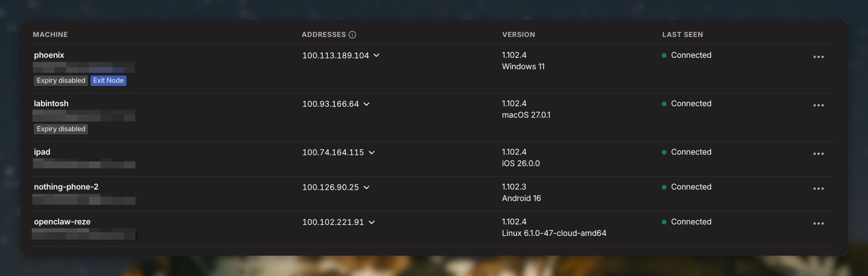Click the Linux 6.1.0-47-cloud-amd64 text
868x276 pixels.
554,233
